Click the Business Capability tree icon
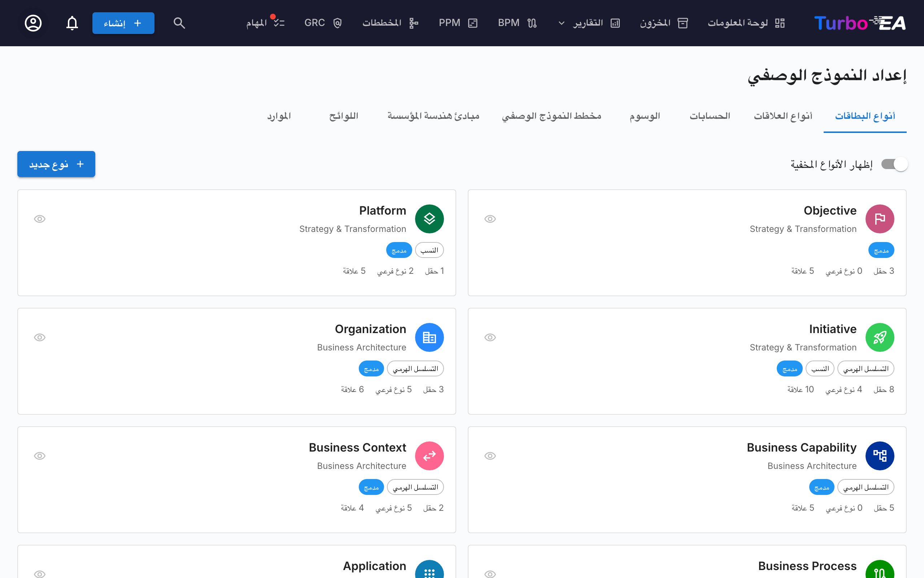Screen dimensions: 924x578 [880, 456]
